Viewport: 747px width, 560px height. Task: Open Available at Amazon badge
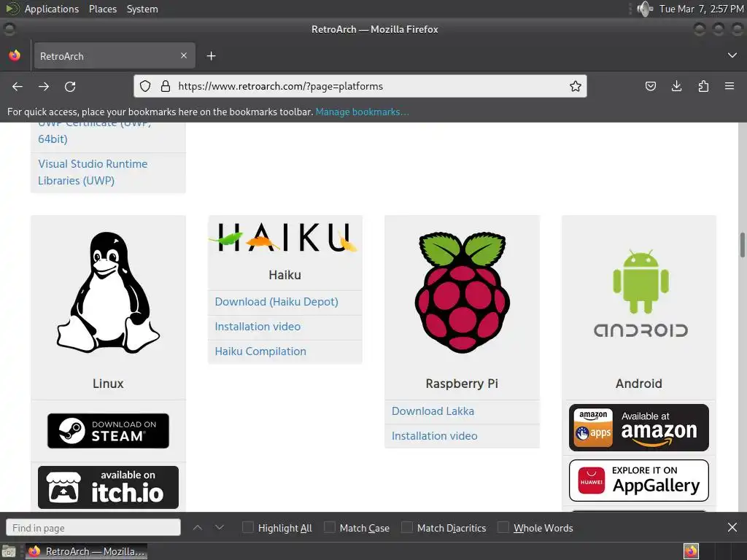(x=639, y=427)
